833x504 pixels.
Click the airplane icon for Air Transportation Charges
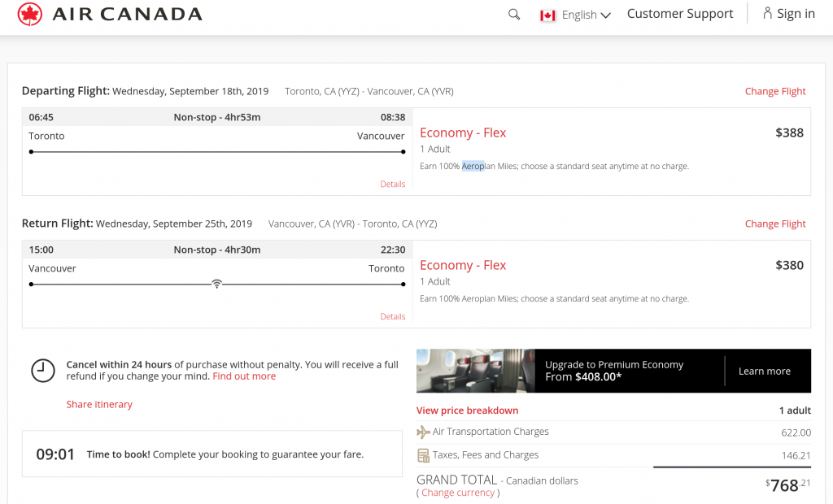coord(423,432)
